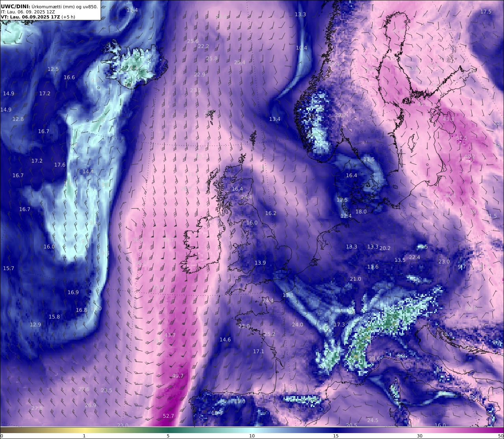This screenshot has width=504, height=439.
Task: Click the 17.1 map value
Action: (x=259, y=351)
